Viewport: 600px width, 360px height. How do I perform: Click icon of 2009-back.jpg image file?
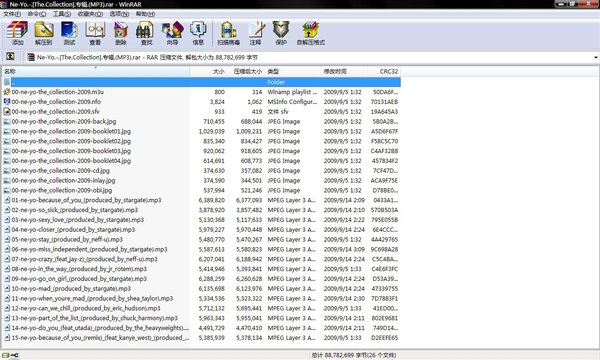7,122
